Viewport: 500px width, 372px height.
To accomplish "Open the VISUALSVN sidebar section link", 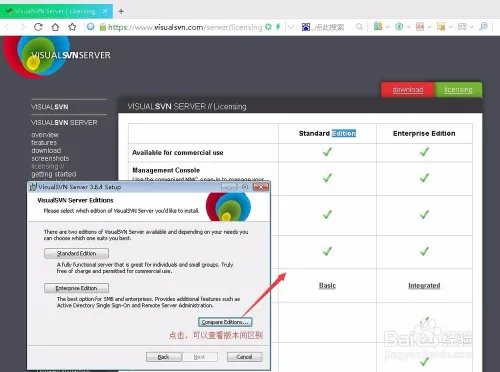I will tap(50, 107).
